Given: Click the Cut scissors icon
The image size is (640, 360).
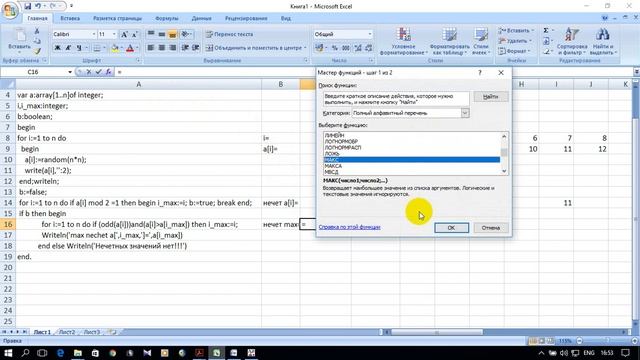Looking at the screenshot, I should tap(37, 31).
